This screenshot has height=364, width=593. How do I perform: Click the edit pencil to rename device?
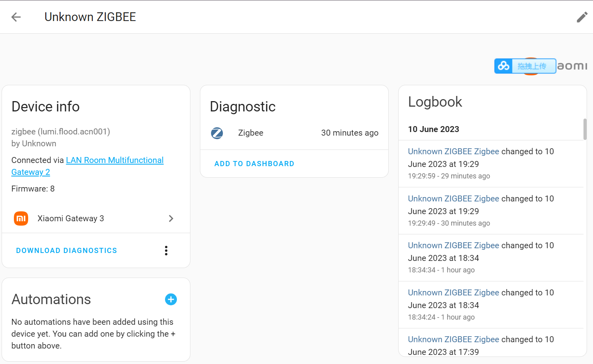(582, 17)
